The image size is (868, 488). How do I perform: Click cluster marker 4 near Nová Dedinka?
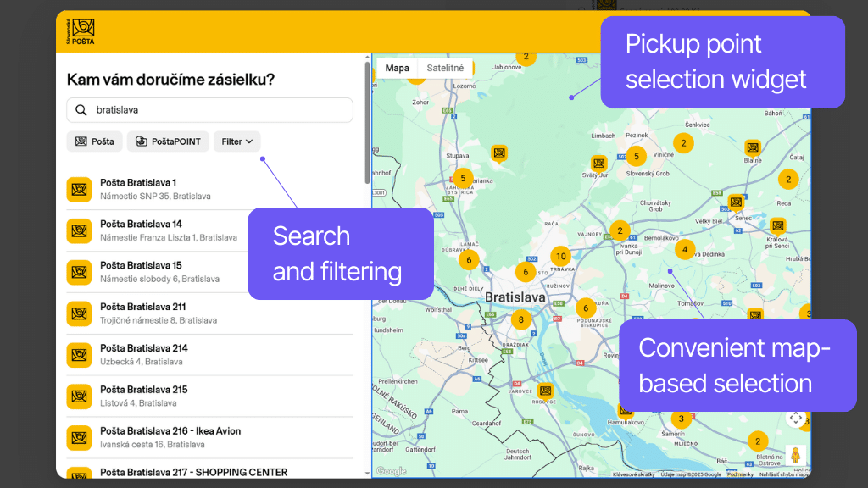(685, 250)
